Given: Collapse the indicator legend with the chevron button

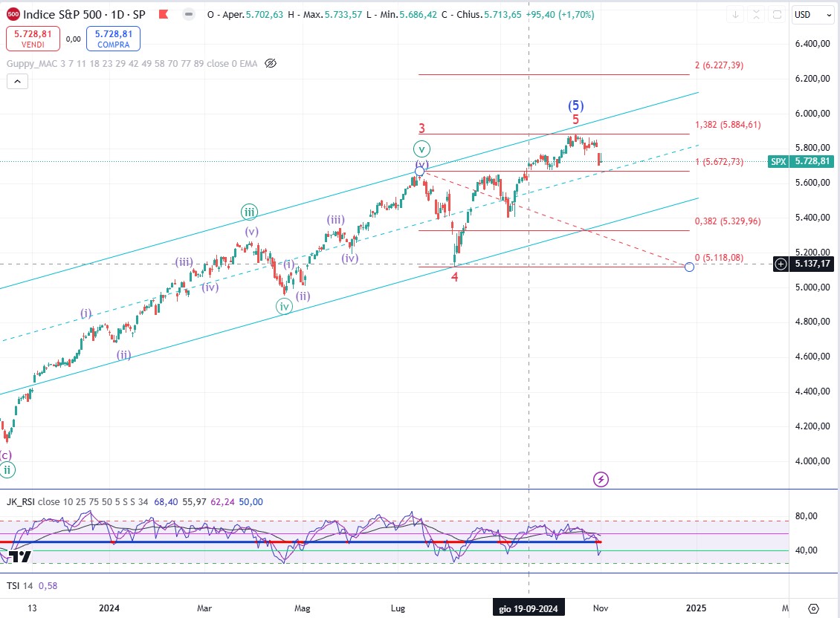Looking at the screenshot, I should tap(17, 82).
